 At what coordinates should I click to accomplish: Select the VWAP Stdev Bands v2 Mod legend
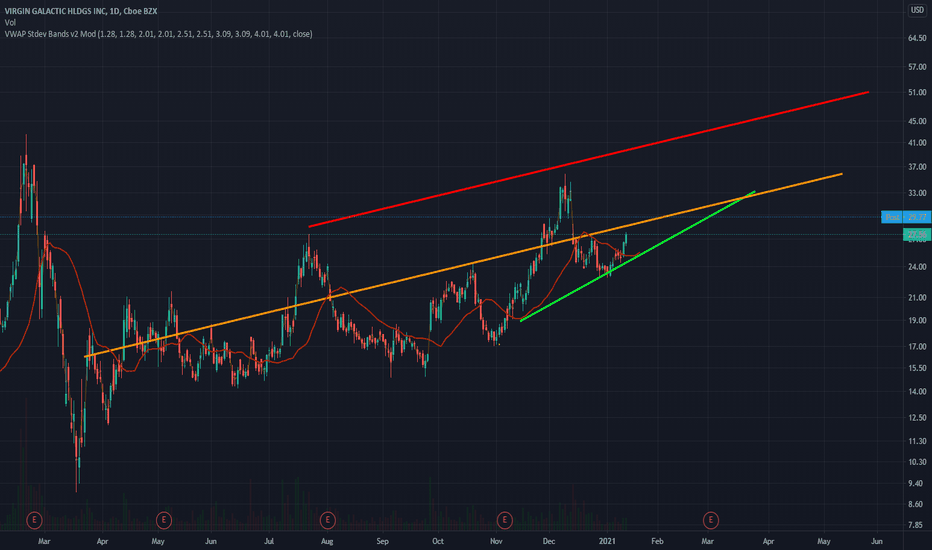158,34
